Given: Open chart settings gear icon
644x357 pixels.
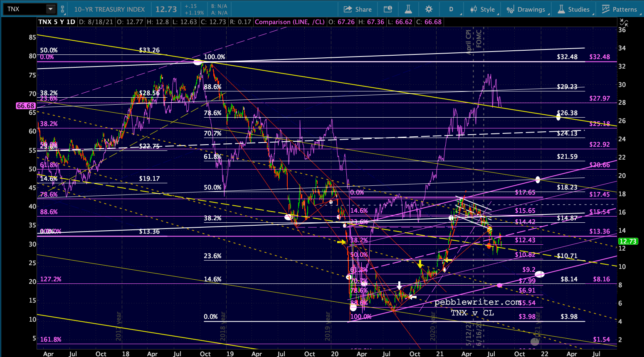Looking at the screenshot, I should [429, 9].
